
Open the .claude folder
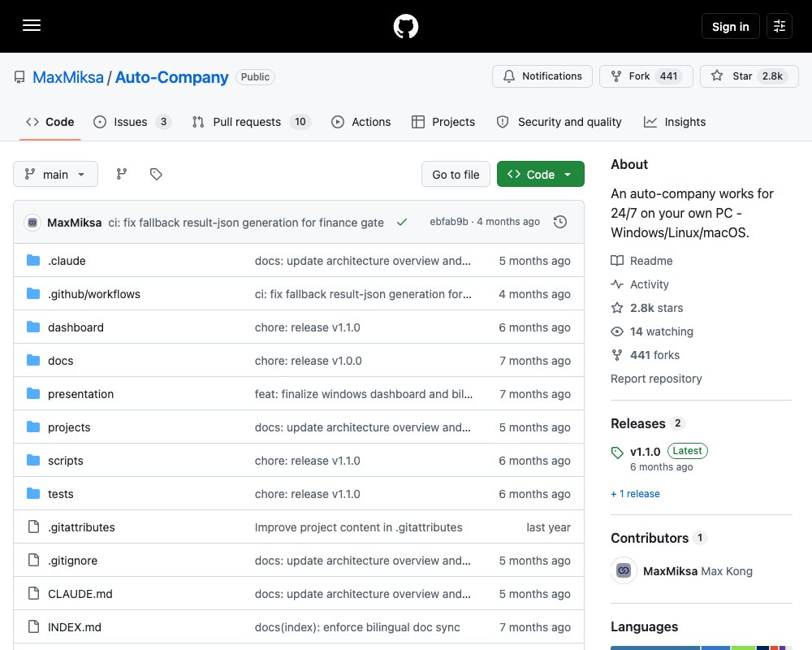[67, 261]
